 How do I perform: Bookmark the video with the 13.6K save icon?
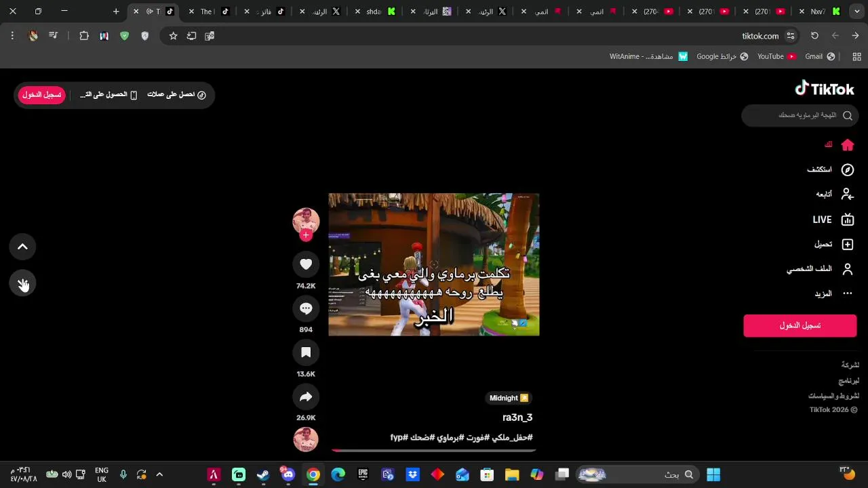tap(306, 352)
